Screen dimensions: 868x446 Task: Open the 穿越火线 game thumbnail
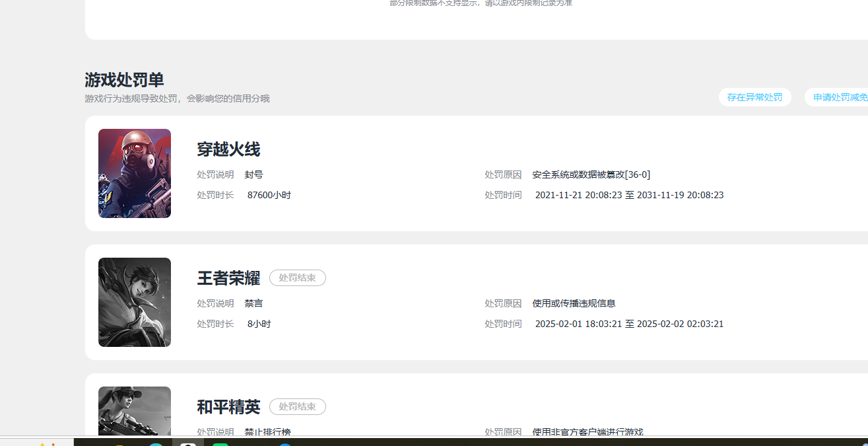pos(135,173)
